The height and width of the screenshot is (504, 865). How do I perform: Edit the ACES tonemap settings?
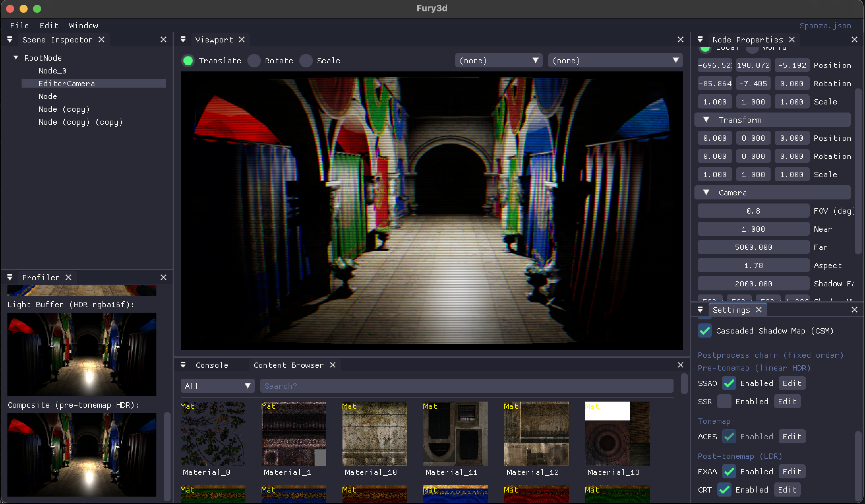792,437
